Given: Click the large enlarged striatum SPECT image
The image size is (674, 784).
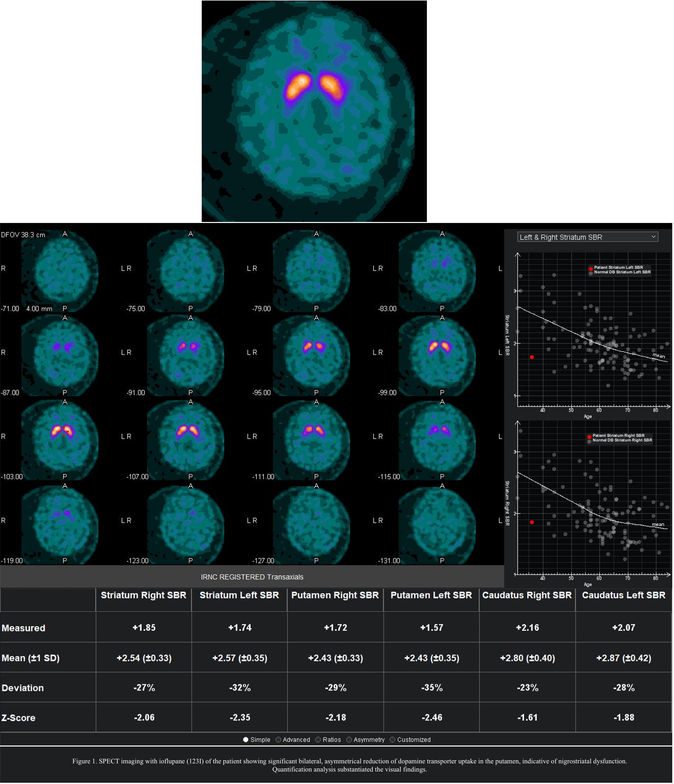Looking at the screenshot, I should pyautogui.click(x=308, y=112).
